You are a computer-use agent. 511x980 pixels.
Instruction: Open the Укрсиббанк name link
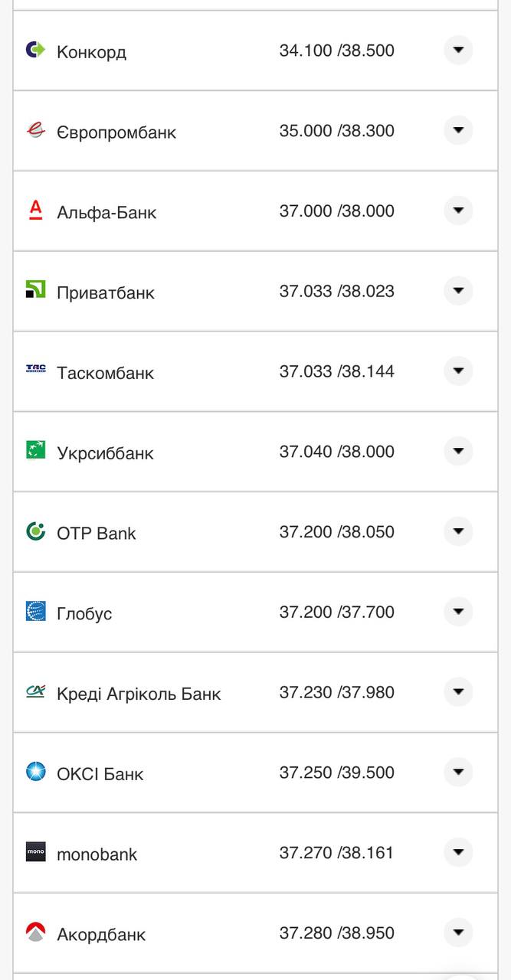coord(105,453)
